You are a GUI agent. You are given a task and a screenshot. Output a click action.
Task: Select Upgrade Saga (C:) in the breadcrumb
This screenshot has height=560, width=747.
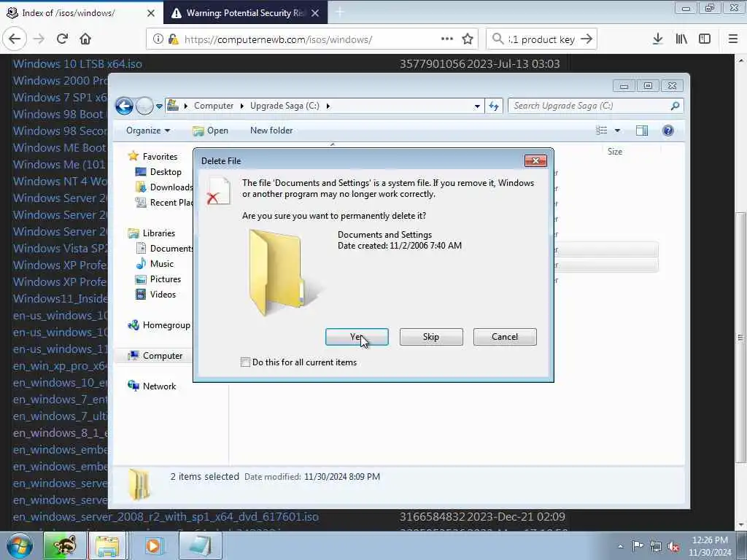point(285,106)
